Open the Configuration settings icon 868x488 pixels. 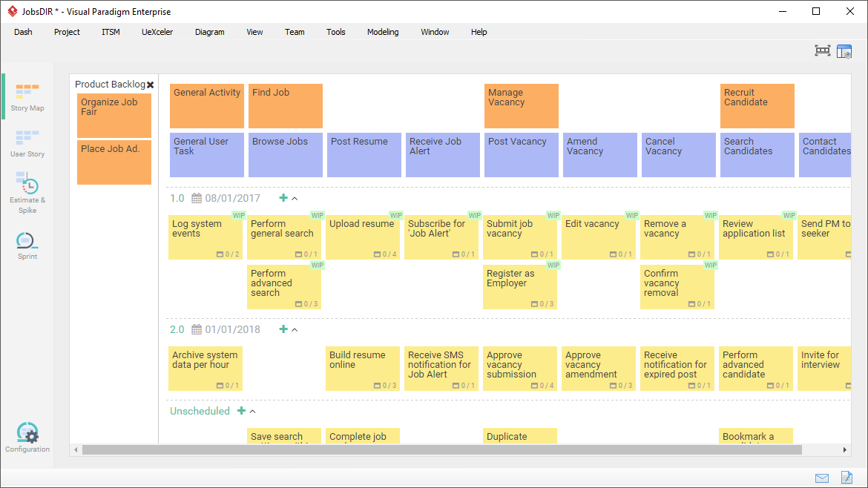pyautogui.click(x=27, y=437)
